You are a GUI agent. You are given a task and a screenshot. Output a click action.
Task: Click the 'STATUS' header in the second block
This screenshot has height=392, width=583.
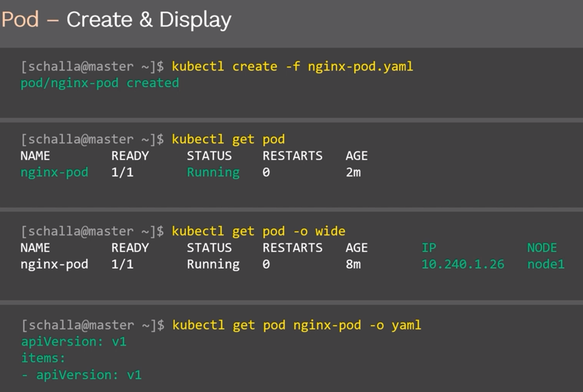tap(209, 156)
